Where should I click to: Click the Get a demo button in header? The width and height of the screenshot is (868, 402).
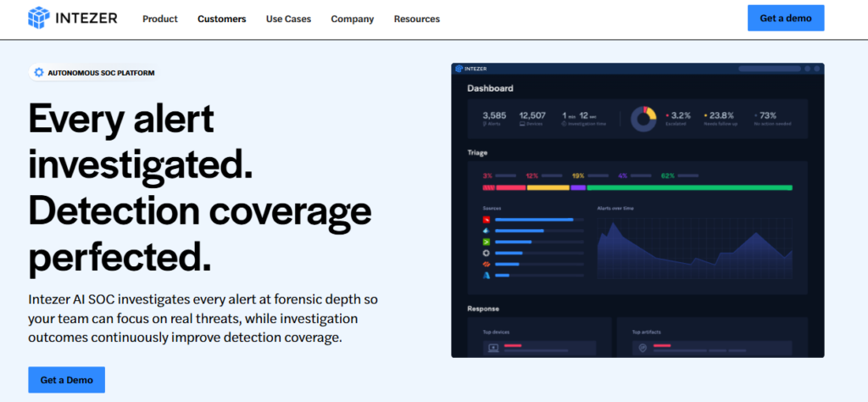pos(786,19)
